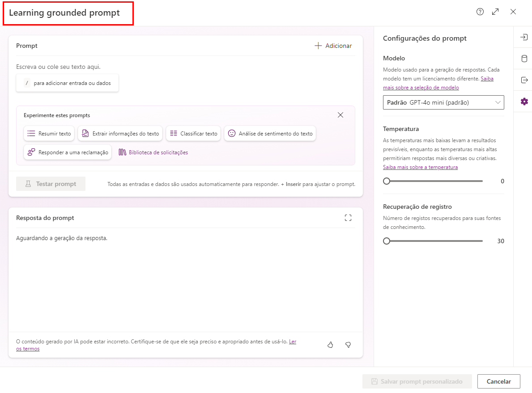Click the Cancelar button
The image size is (532, 393).
499,381
